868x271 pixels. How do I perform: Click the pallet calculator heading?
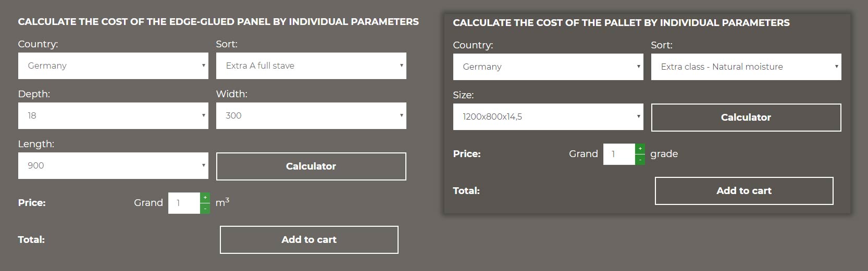(x=621, y=23)
